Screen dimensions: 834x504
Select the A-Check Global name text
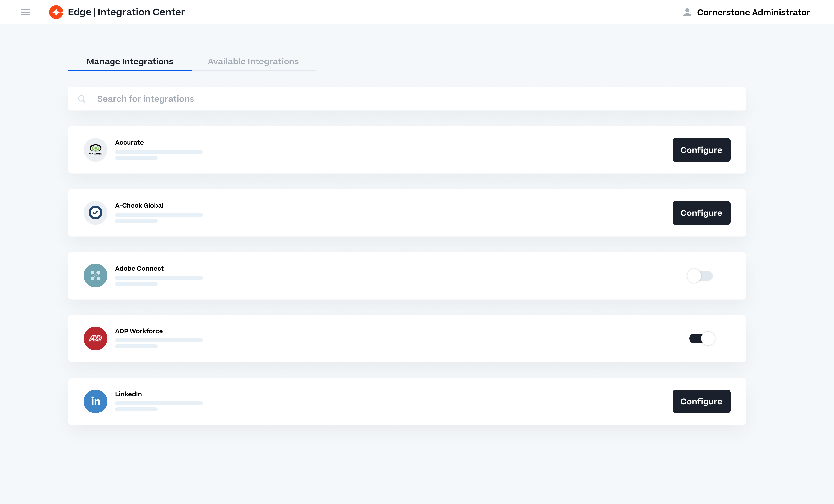click(139, 205)
